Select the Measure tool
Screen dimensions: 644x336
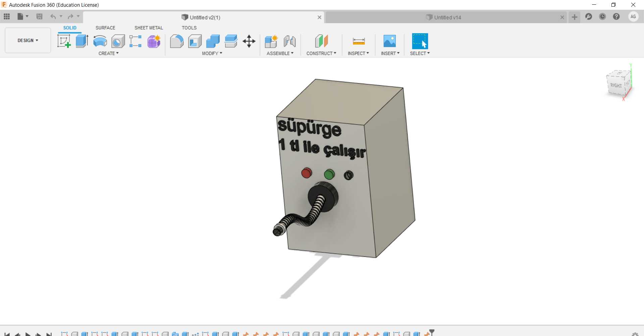[359, 41]
